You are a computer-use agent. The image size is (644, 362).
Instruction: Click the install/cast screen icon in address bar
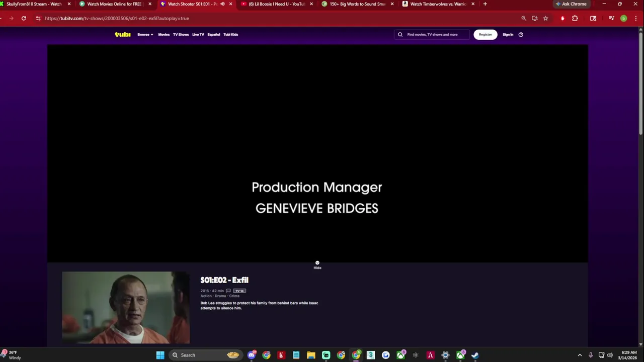tap(534, 18)
